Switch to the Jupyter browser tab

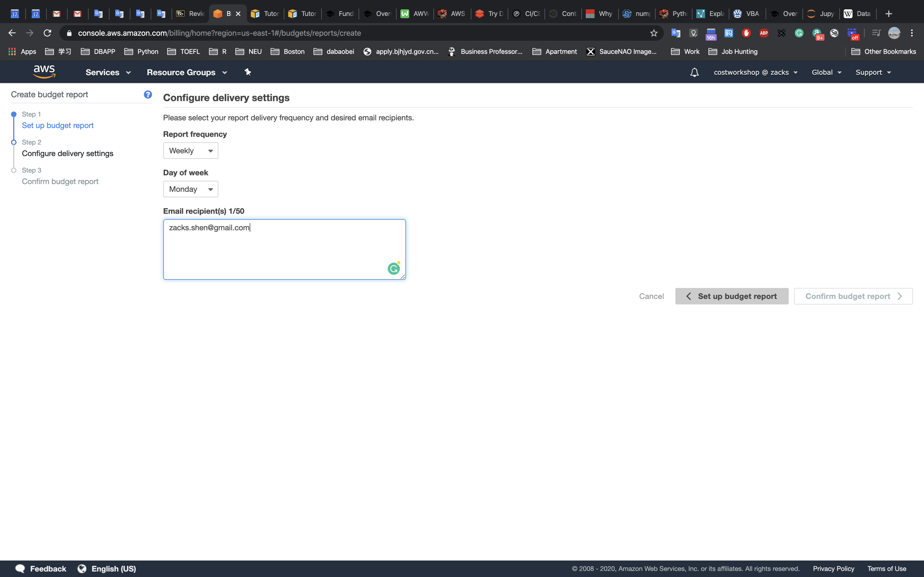pyautogui.click(x=821, y=14)
